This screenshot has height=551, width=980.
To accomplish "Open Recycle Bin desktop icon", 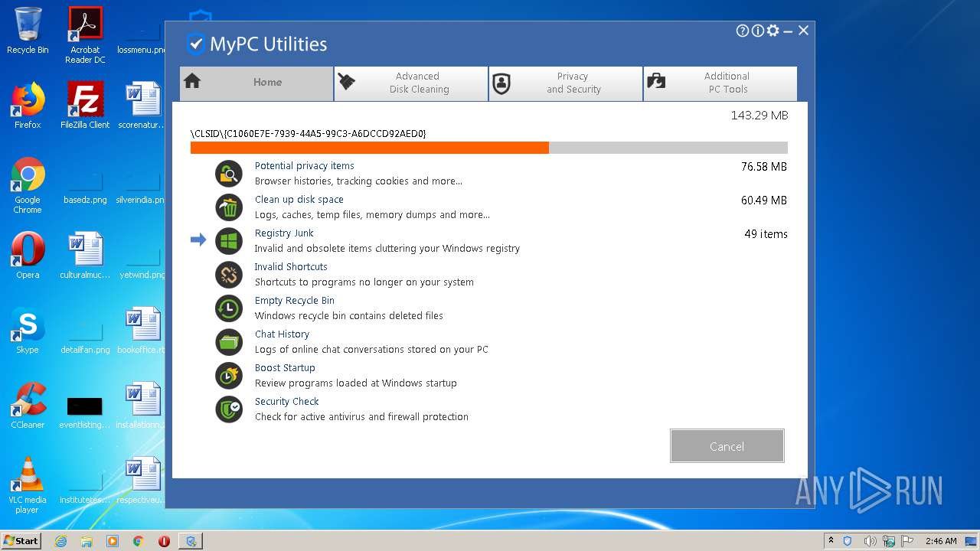I will click(28, 31).
